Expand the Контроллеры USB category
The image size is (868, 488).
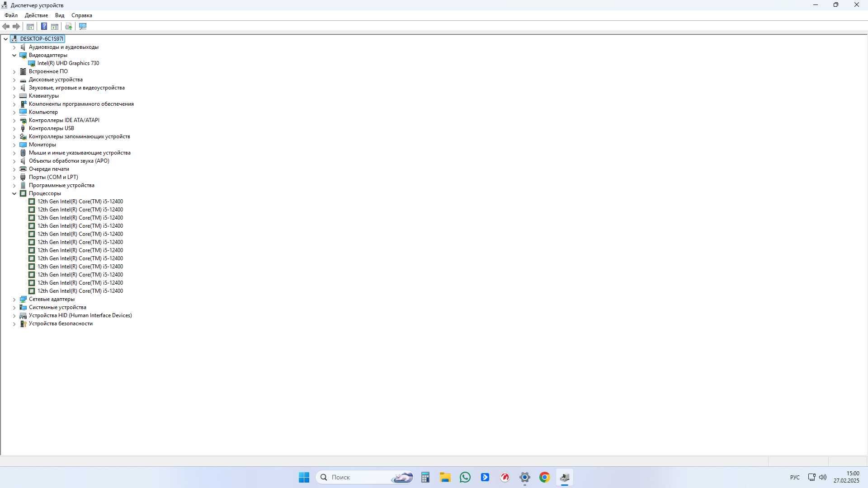14,128
